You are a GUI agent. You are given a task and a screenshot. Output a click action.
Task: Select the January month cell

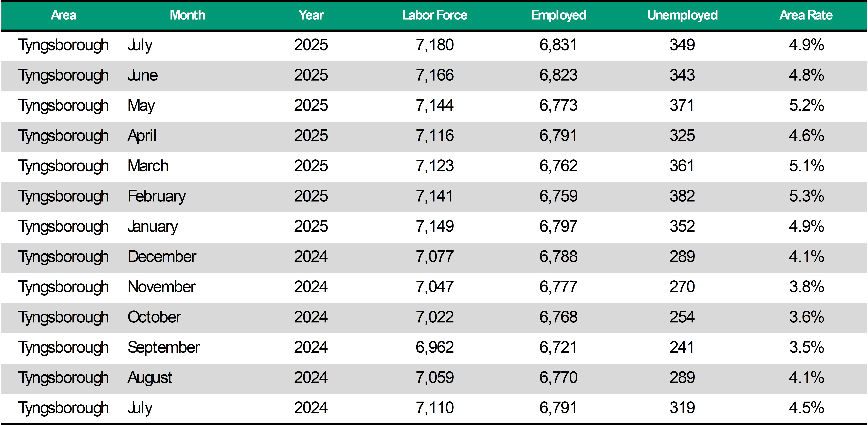tap(153, 227)
